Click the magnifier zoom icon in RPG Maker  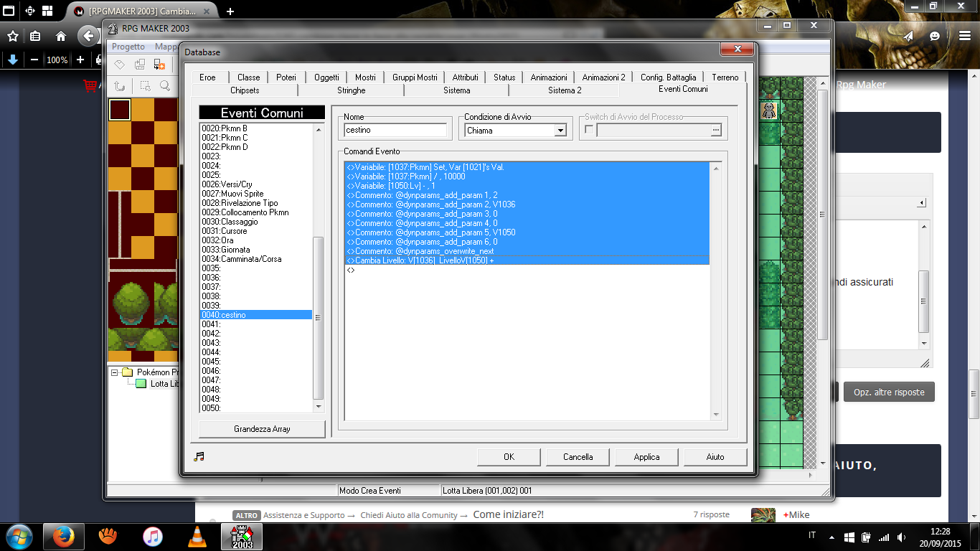click(165, 86)
